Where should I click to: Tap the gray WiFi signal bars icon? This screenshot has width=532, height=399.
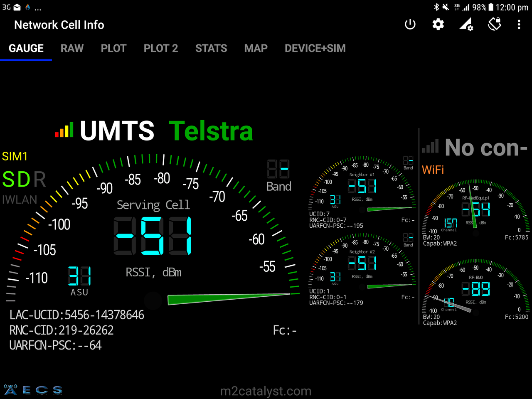(x=431, y=146)
